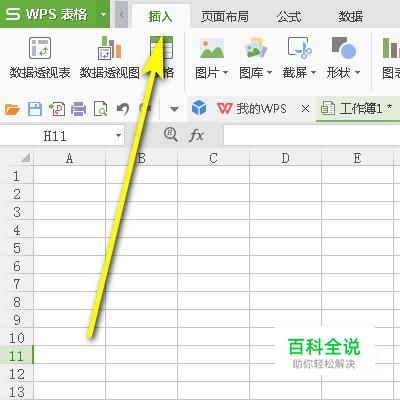Image resolution: width=400 pixels, height=400 pixels.
Task: Open the 图库 gallery icon
Action: tap(255, 48)
